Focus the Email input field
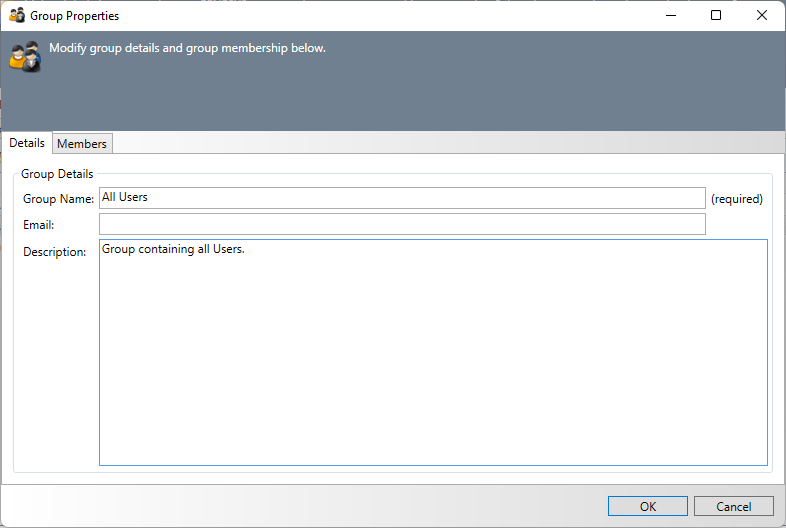Image resolution: width=786 pixels, height=528 pixels. (402, 224)
